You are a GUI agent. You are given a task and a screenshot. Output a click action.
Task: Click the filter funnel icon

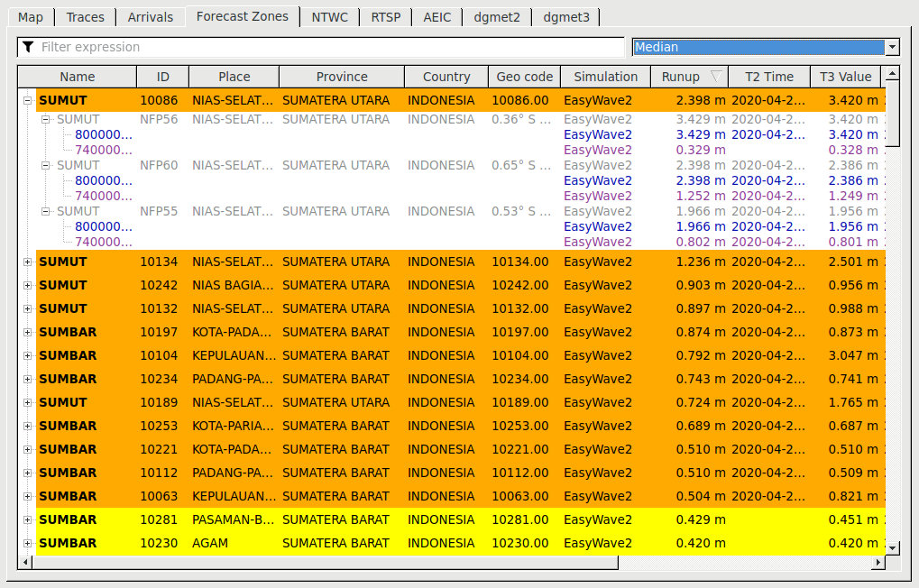click(x=28, y=47)
